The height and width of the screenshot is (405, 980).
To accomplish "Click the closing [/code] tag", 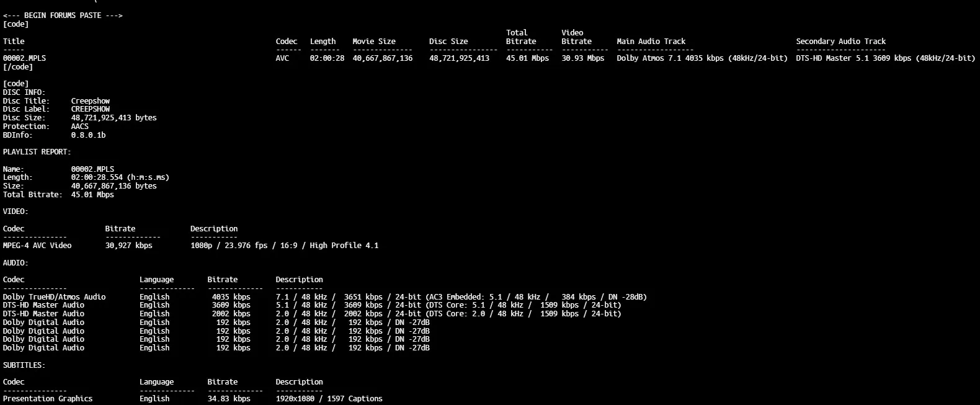I will [x=18, y=67].
